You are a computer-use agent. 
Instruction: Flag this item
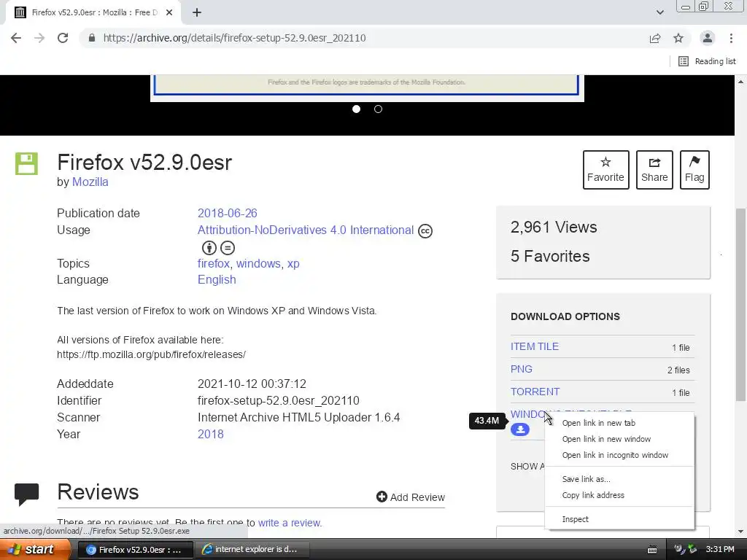pyautogui.click(x=694, y=169)
